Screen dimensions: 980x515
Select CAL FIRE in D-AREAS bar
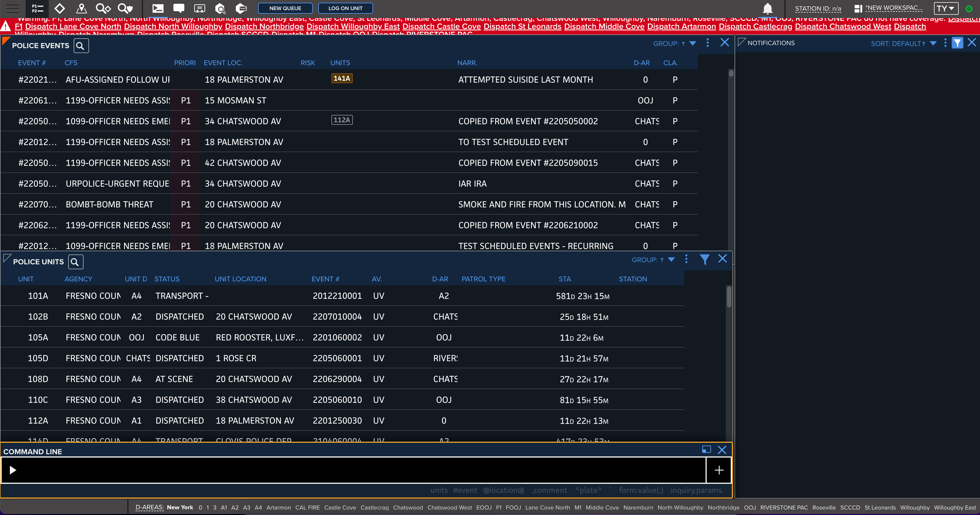point(307,507)
